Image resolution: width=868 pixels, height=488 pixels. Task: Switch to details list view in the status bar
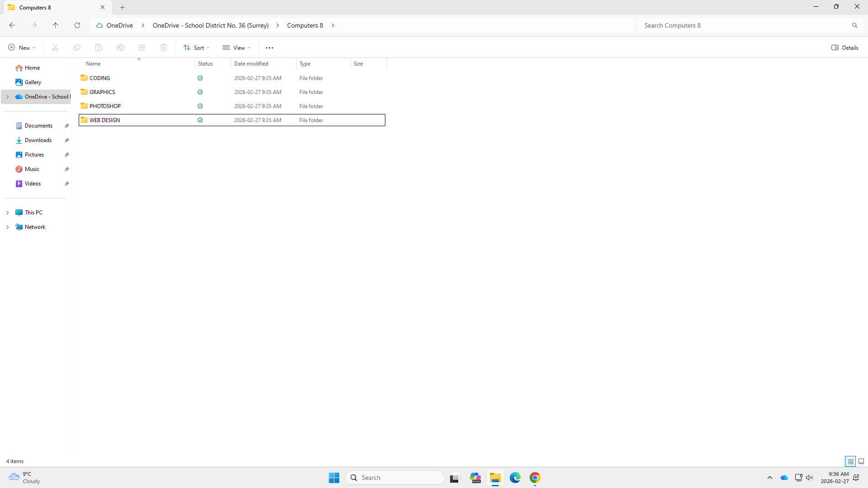click(850, 461)
